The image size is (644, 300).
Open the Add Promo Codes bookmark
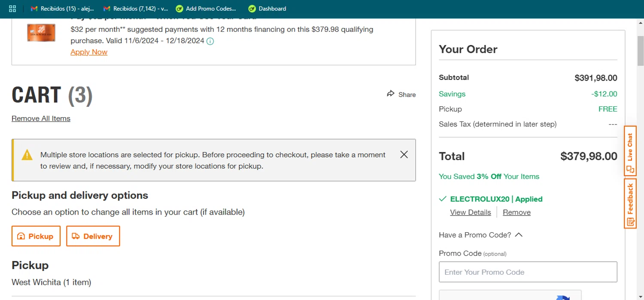(206, 9)
